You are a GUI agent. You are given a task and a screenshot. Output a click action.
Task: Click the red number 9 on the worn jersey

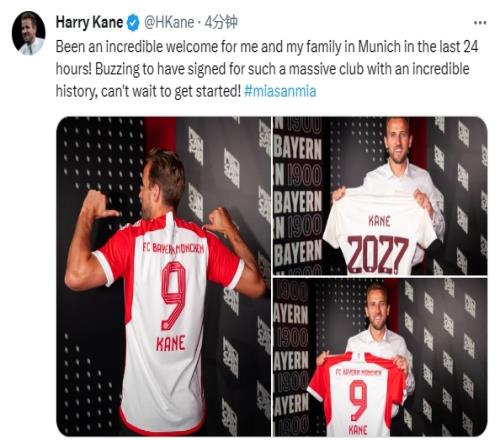click(x=173, y=295)
